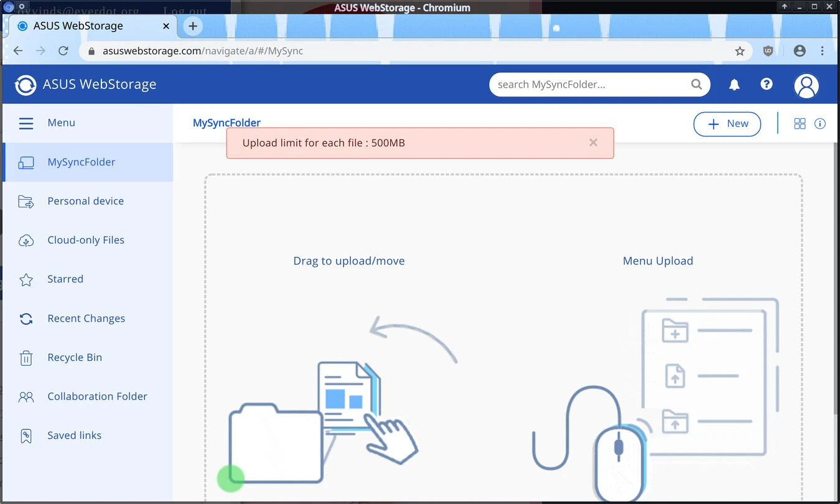
Task: Click the Recent Changes sync icon
Action: tap(26, 318)
